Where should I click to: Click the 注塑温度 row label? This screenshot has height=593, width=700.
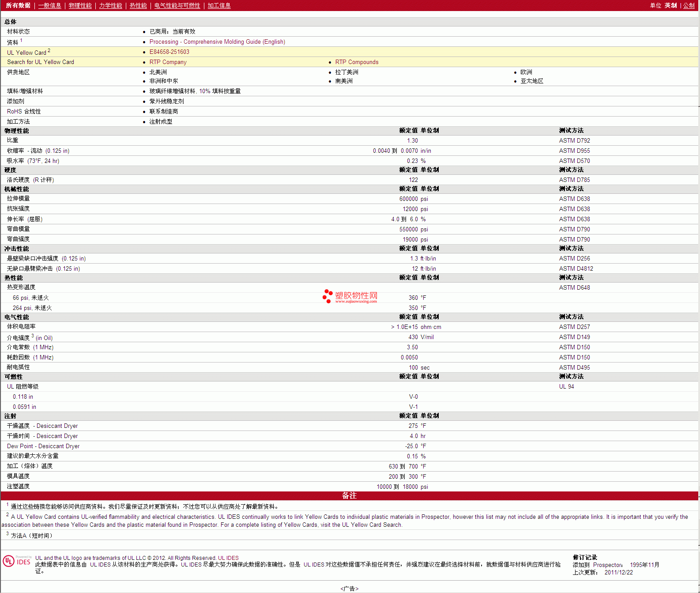[19, 486]
